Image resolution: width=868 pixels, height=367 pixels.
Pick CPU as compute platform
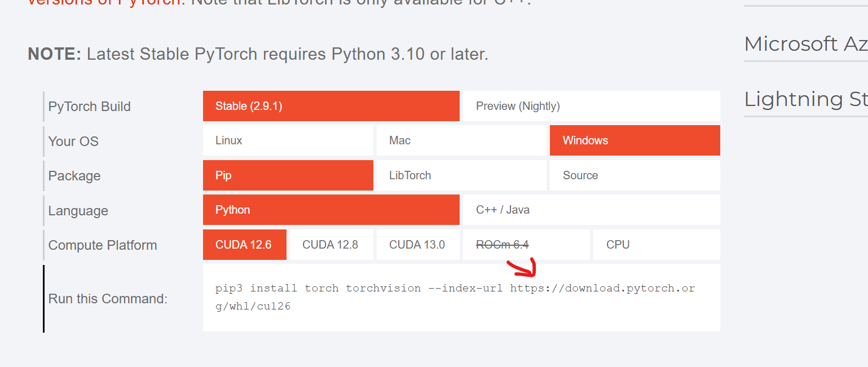[x=656, y=245]
